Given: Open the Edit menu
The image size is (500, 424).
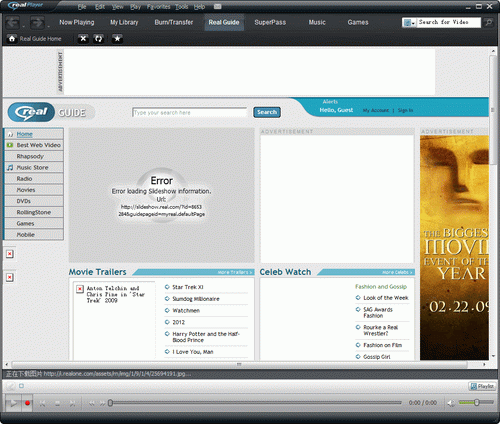Looking at the screenshot, I should [x=100, y=7].
